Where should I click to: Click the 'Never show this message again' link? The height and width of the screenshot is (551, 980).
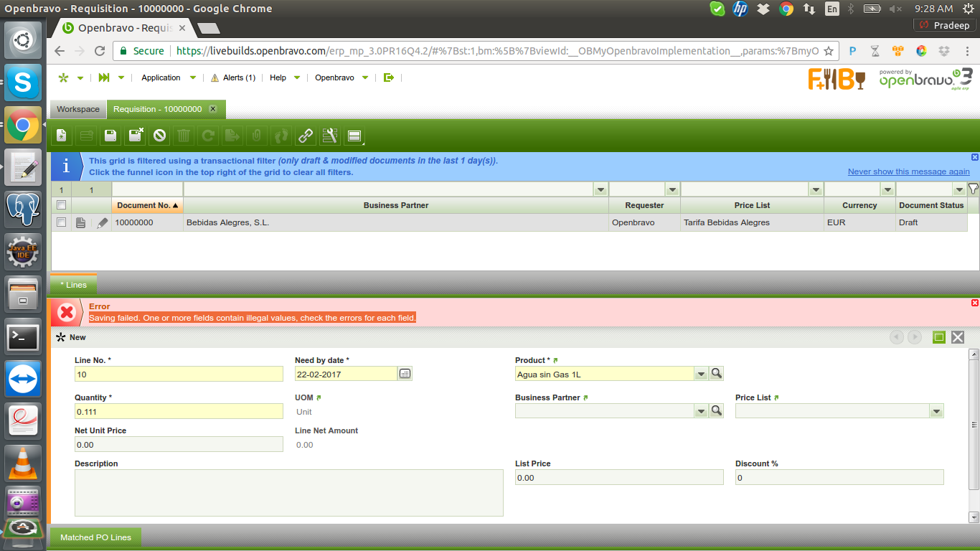(x=908, y=171)
